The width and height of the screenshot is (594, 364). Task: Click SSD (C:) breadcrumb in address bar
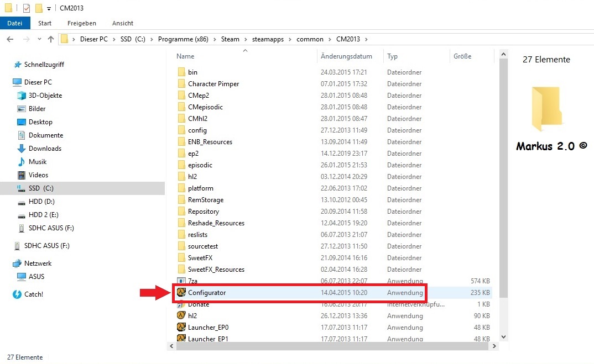tap(133, 39)
